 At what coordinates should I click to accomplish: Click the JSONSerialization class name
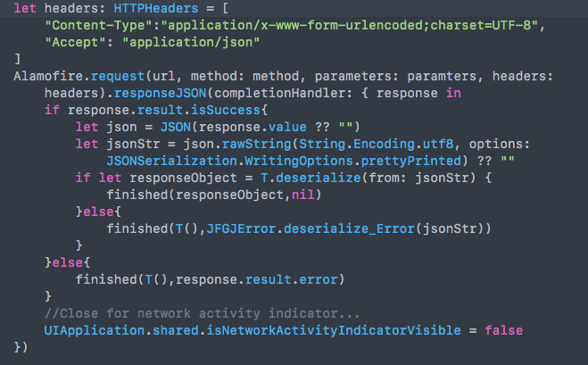click(x=171, y=161)
